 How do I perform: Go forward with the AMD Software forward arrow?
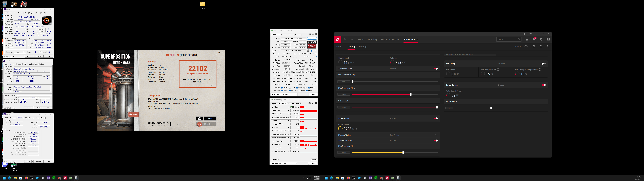352,39
